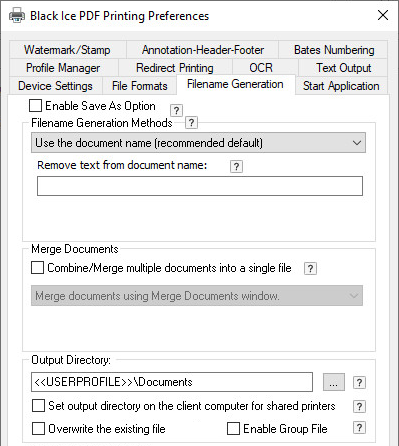Screen dimensions: 399x446
Task: Go to the OCR tab
Action: pos(261,68)
